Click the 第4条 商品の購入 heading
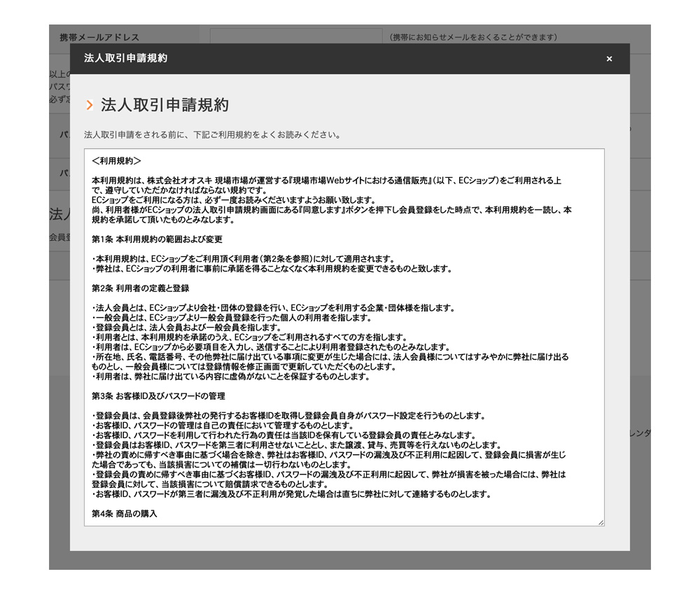 tap(125, 514)
